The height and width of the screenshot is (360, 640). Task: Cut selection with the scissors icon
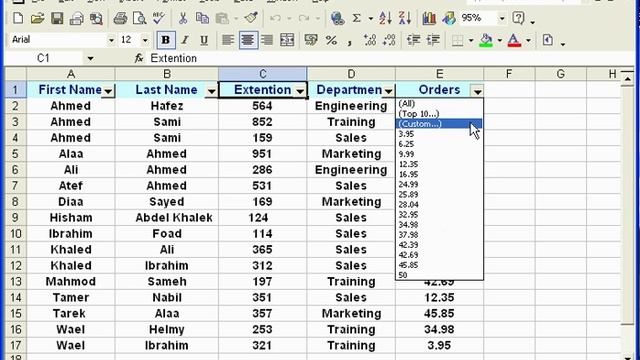[x=183, y=18]
